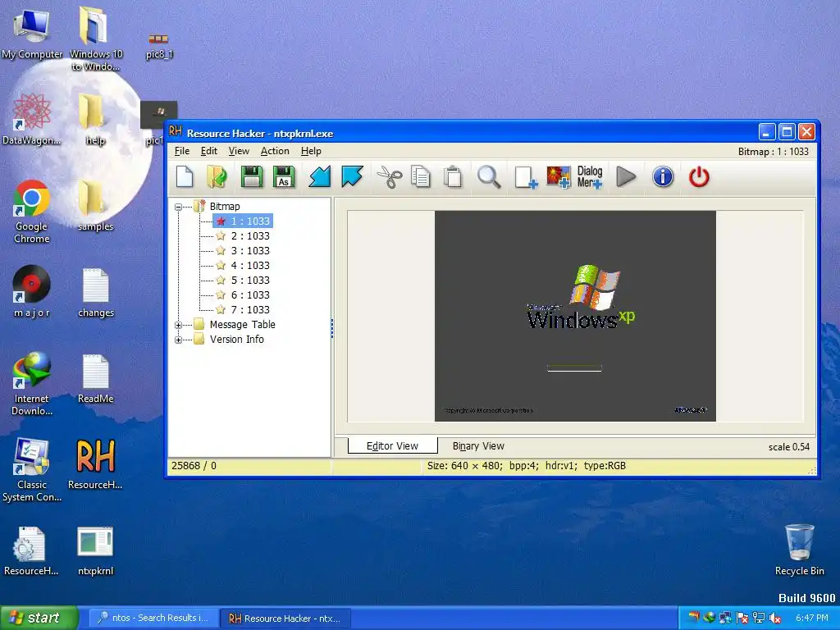840x630 pixels.
Task: Click the scissors Cut icon
Action: point(390,177)
